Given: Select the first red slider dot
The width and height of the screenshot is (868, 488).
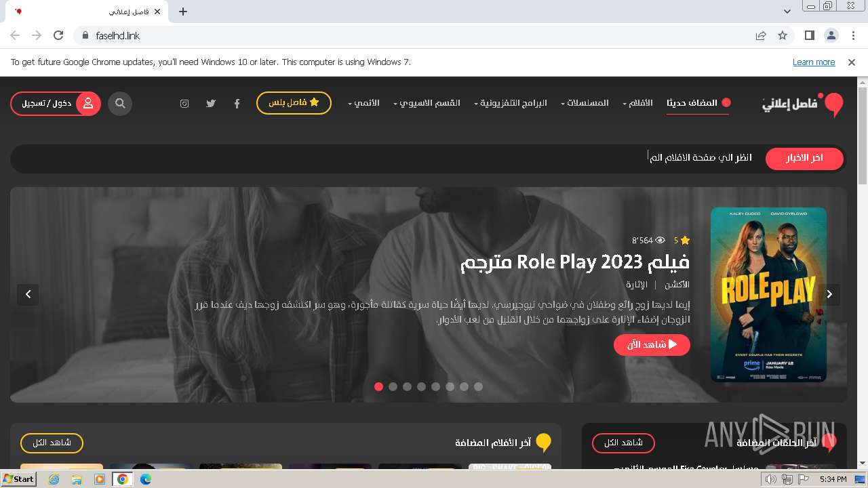Looking at the screenshot, I should (378, 386).
